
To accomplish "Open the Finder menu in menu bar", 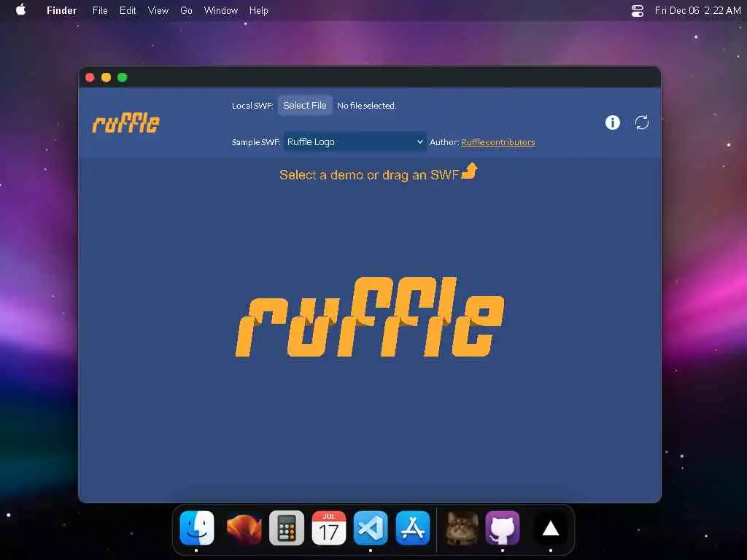I will (61, 10).
